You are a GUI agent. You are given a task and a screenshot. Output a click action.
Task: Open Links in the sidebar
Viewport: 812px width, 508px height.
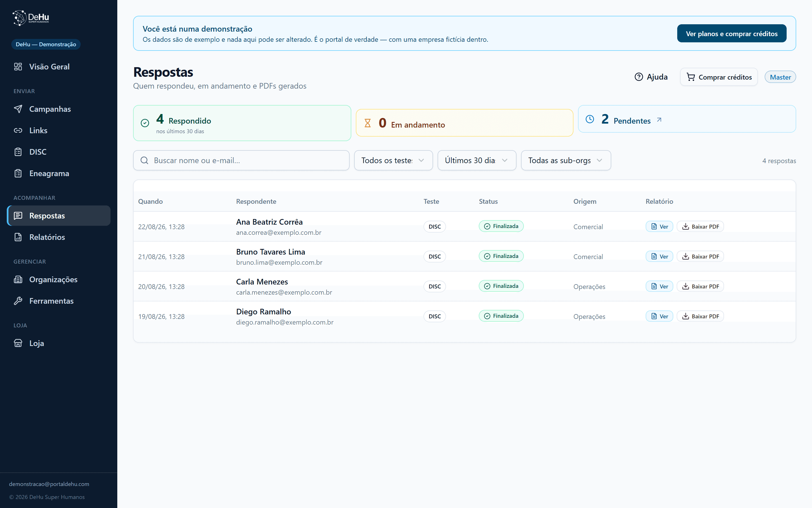point(58,130)
